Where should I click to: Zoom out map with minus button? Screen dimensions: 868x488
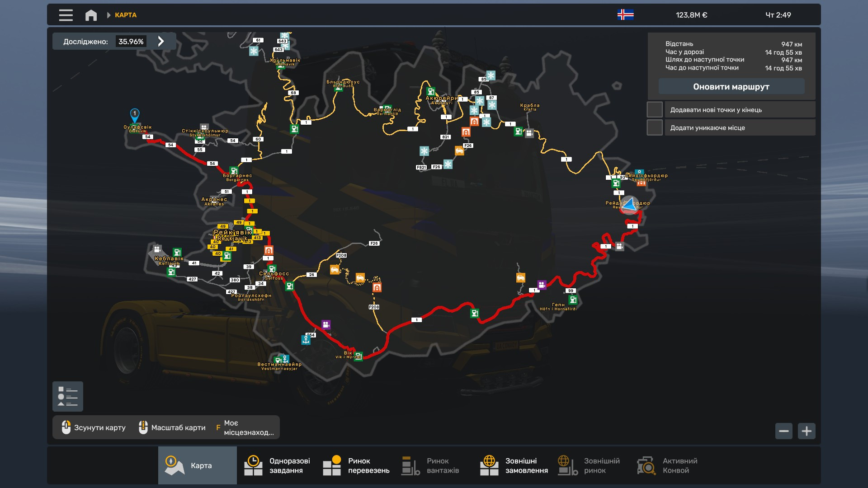point(783,431)
